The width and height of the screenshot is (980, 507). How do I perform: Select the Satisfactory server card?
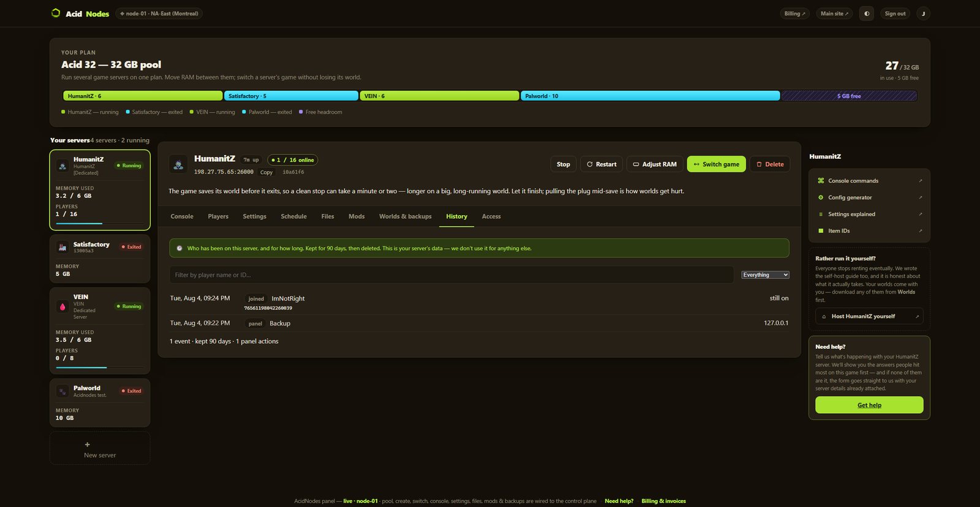(x=100, y=259)
